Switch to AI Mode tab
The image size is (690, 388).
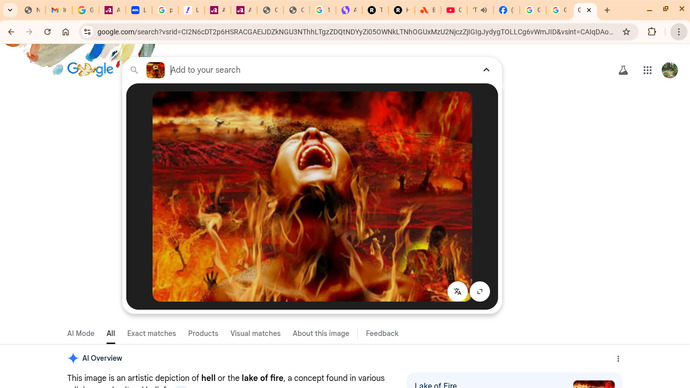coord(81,333)
